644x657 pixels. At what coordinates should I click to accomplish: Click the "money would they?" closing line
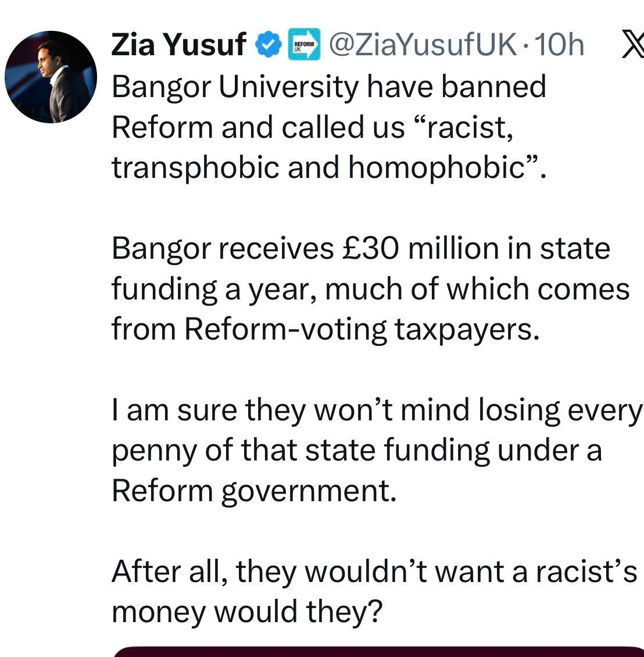click(248, 612)
